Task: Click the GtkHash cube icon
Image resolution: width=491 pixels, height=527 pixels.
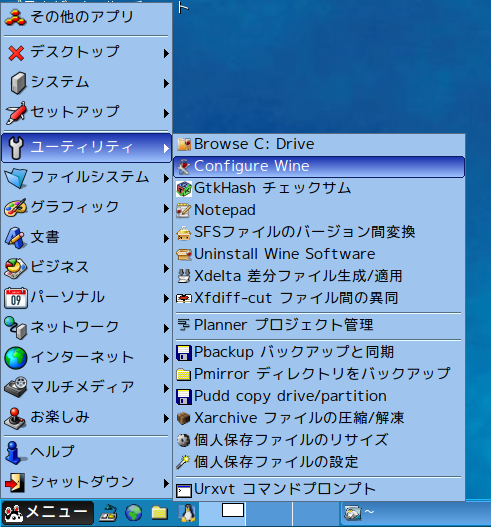Action: coord(184,189)
